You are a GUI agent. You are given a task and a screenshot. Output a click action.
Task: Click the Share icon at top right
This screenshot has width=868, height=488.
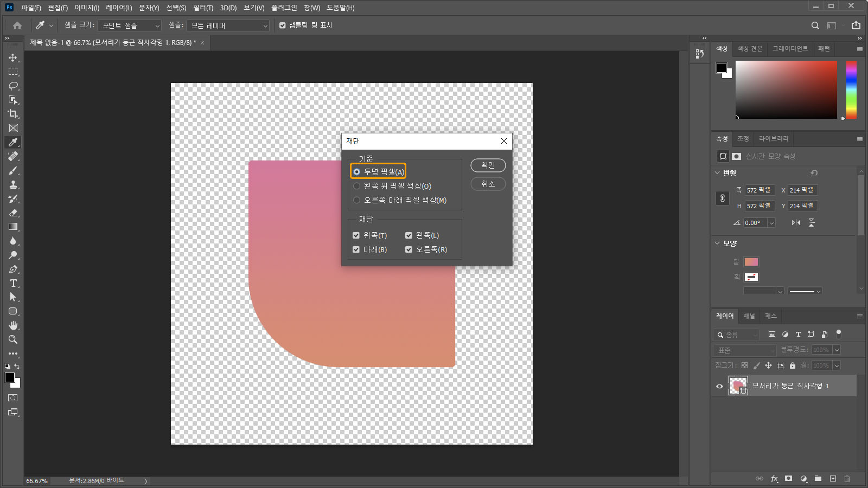tap(856, 25)
